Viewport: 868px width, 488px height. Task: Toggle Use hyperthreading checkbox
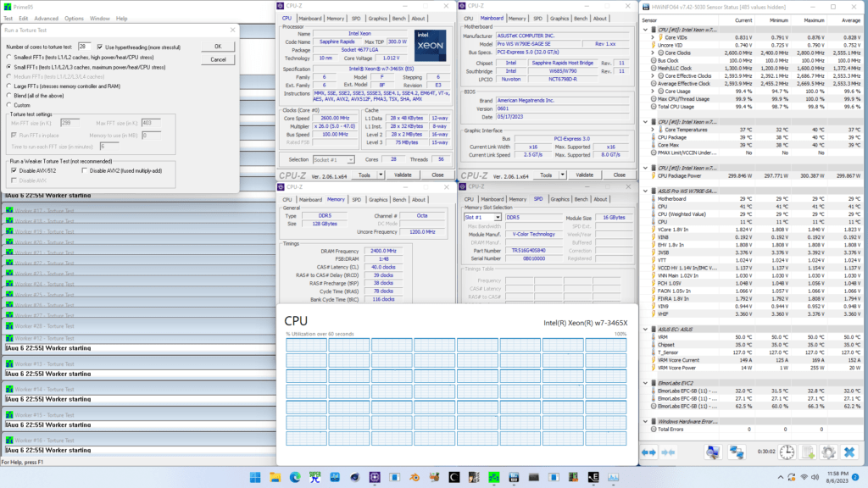(x=100, y=47)
